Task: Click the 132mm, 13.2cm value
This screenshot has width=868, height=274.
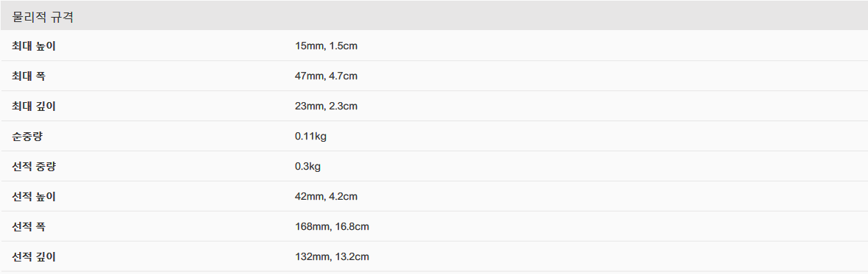Action: [x=332, y=256]
